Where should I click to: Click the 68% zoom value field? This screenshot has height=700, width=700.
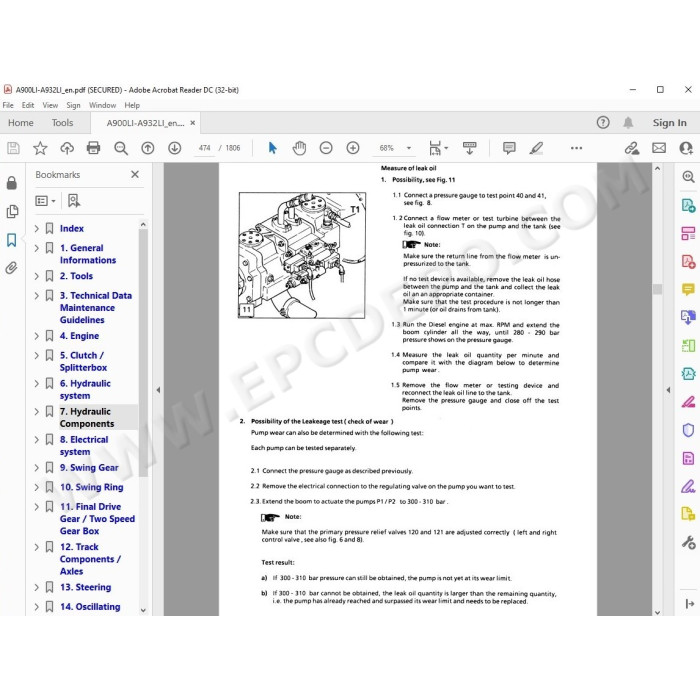(387, 148)
